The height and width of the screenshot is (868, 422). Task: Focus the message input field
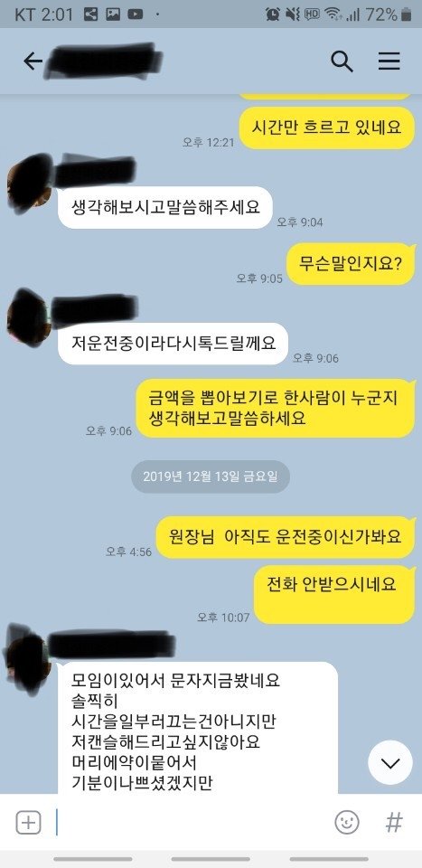[191, 822]
